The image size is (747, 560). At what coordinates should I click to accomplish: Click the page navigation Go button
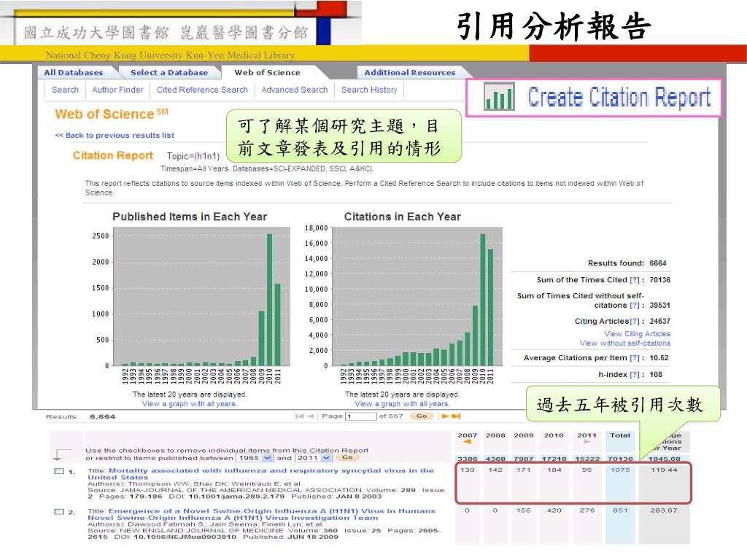[x=422, y=416]
